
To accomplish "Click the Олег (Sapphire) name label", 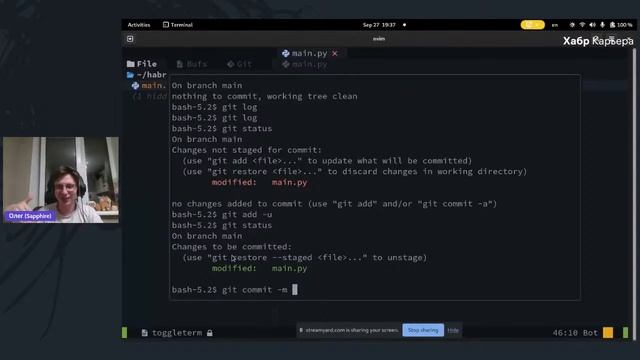I will coord(30,216).
